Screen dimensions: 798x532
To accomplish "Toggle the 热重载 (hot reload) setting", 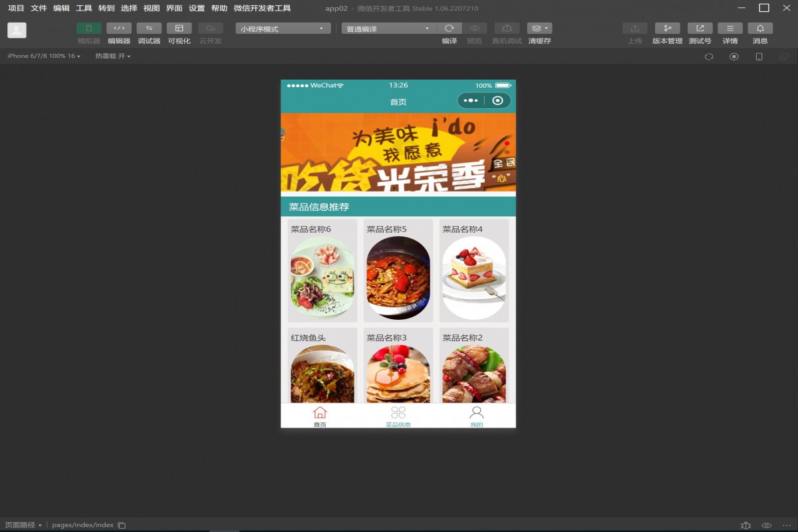I will pos(111,56).
